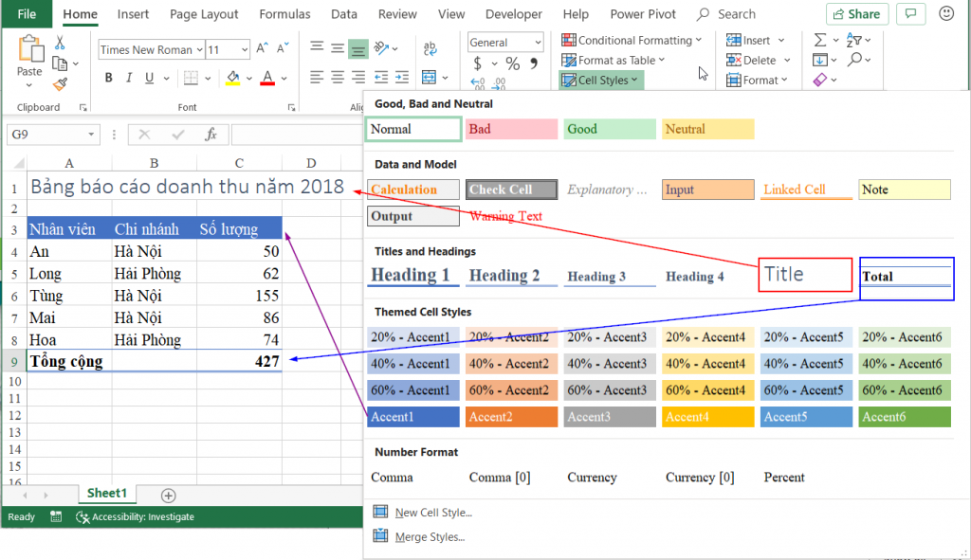Expand the Delete cells dropdown
This screenshot has width=971, height=560.
coord(787,60)
